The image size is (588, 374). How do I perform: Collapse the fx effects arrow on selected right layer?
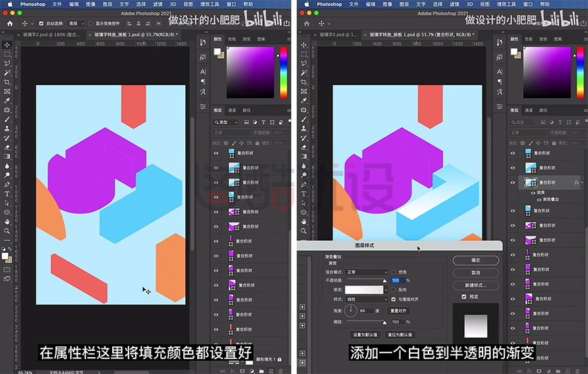coord(583,183)
